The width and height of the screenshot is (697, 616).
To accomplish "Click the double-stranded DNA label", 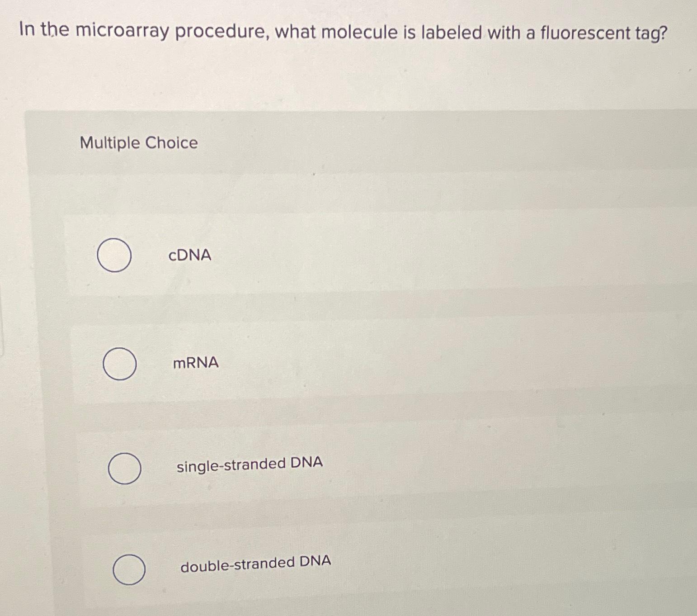I will click(x=256, y=562).
